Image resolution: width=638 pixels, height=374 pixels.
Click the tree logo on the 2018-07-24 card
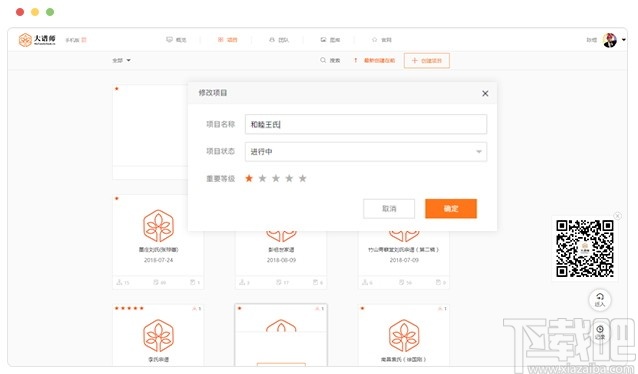(x=158, y=226)
